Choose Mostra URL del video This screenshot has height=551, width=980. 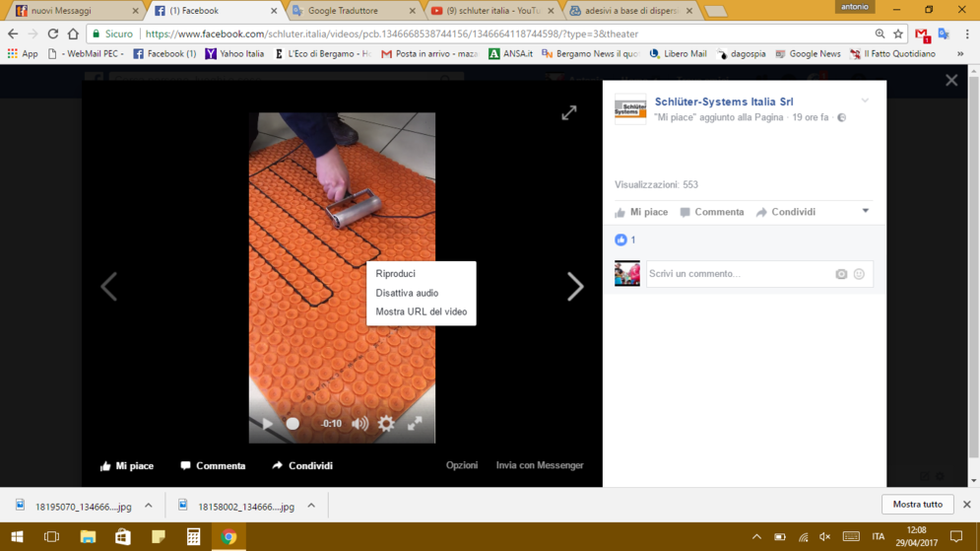click(422, 311)
